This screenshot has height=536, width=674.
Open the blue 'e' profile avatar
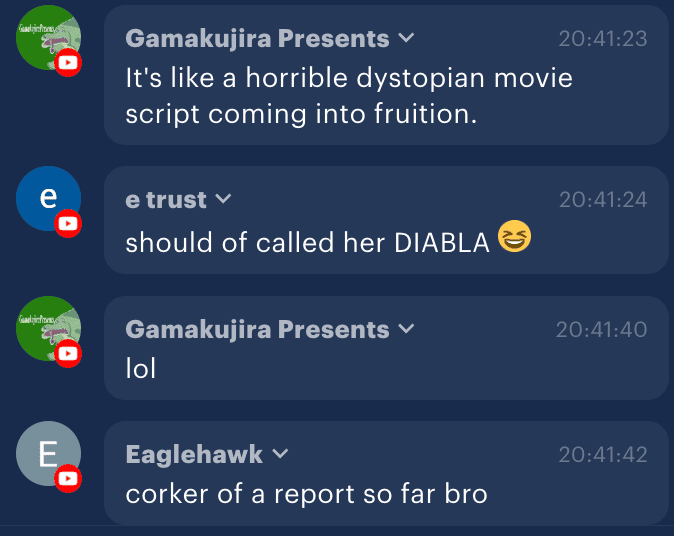48,198
